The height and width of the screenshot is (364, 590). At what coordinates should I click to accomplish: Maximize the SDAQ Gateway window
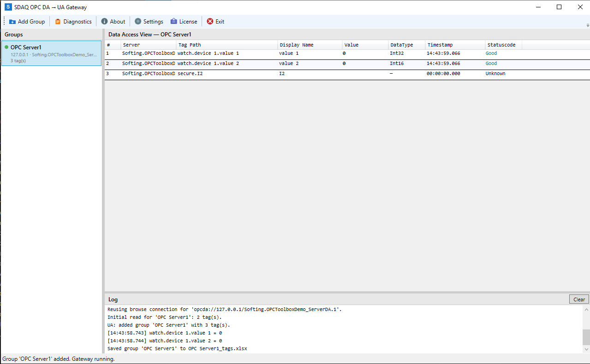point(559,7)
